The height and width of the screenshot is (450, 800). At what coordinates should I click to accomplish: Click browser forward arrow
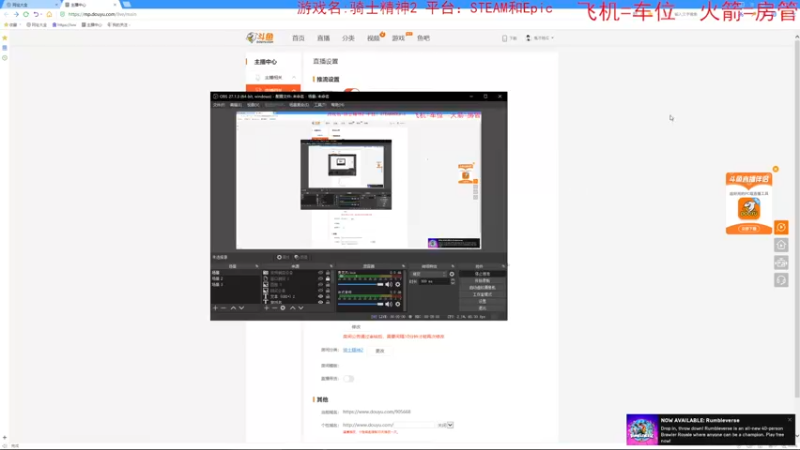tap(16, 14)
